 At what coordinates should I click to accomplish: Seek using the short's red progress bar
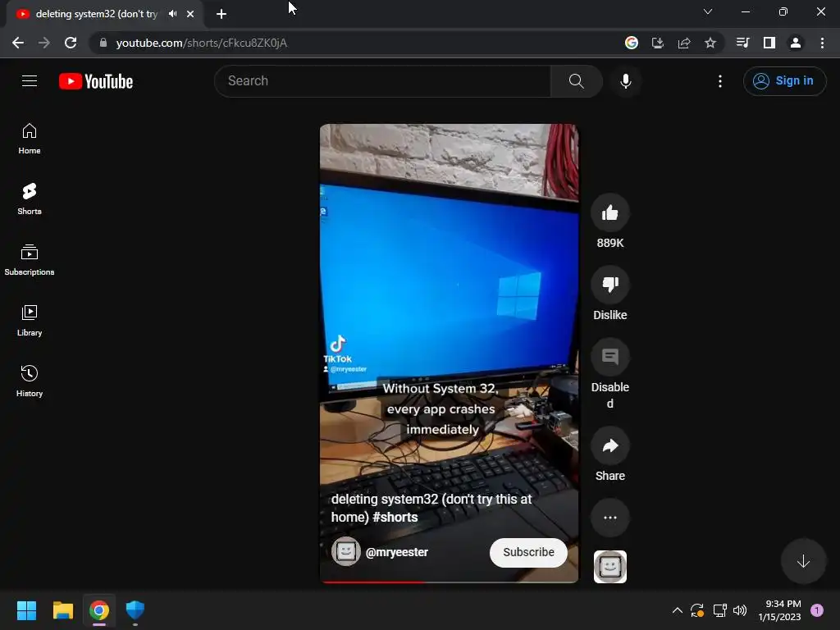[x=449, y=582]
